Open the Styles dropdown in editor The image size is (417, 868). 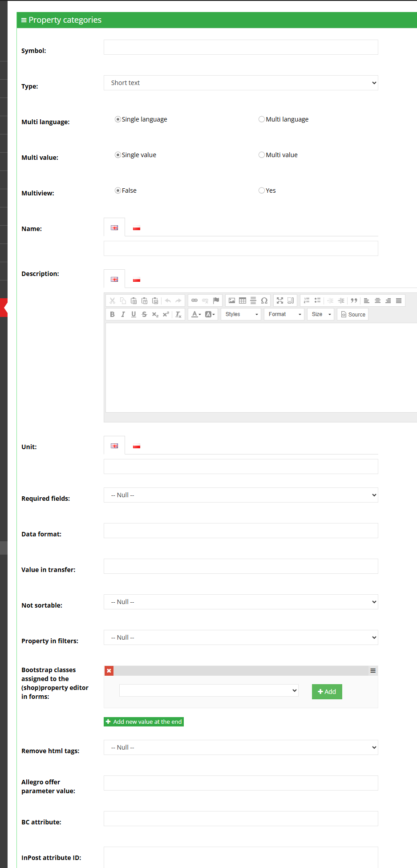[x=241, y=314]
